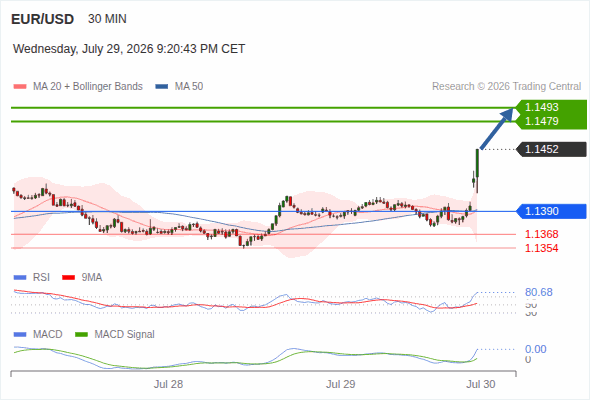The height and width of the screenshot is (400, 590).
Task: Click the green MACD Signal legend swatch
Action: (x=82, y=335)
